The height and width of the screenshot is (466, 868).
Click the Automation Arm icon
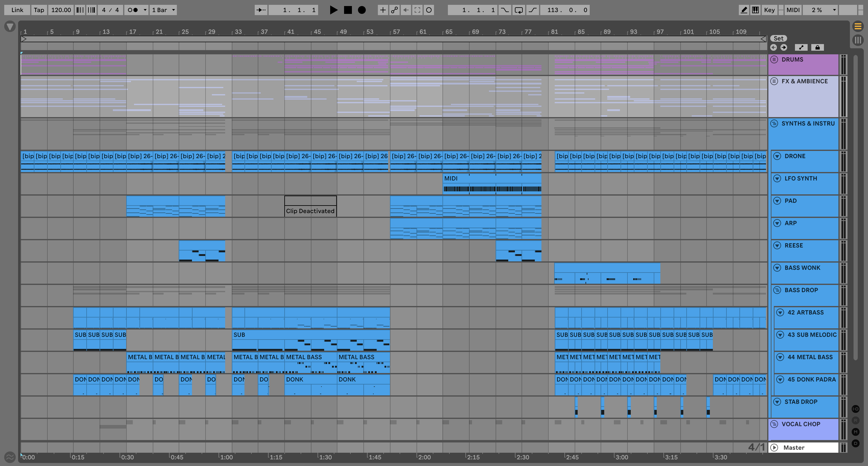[394, 10]
